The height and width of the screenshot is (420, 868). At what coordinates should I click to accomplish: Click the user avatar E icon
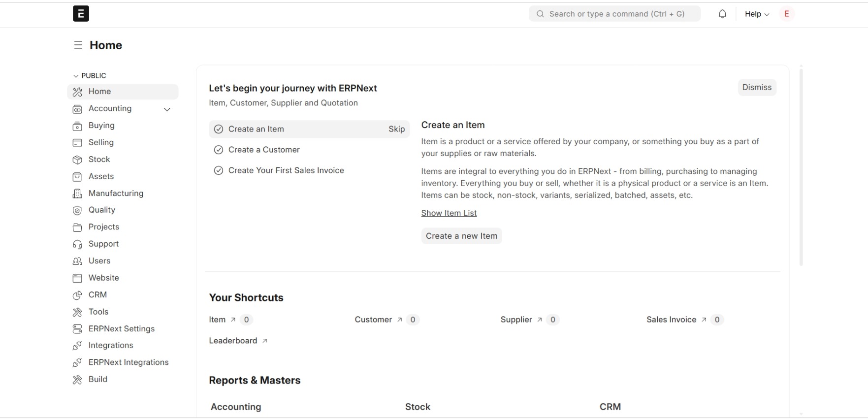pyautogui.click(x=786, y=14)
